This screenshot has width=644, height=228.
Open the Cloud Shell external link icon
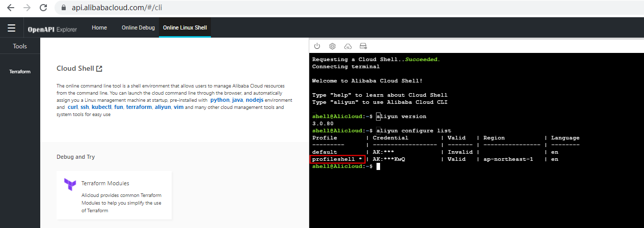point(99,68)
